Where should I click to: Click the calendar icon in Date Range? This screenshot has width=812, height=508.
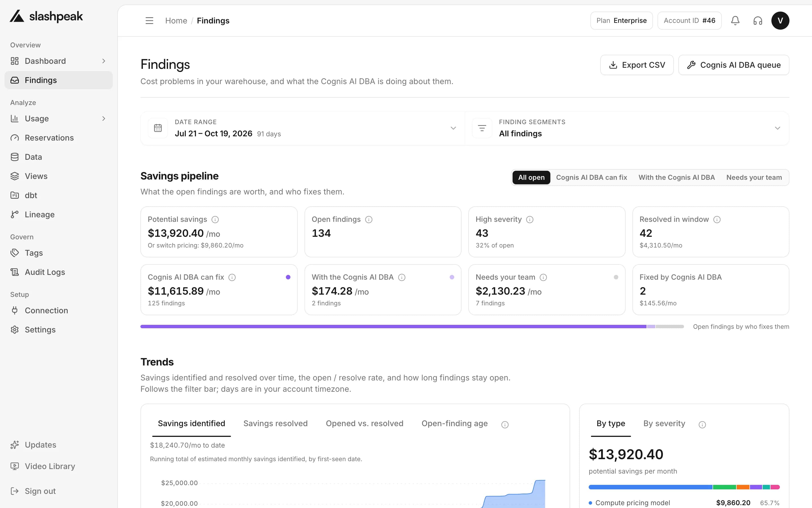pos(158,128)
